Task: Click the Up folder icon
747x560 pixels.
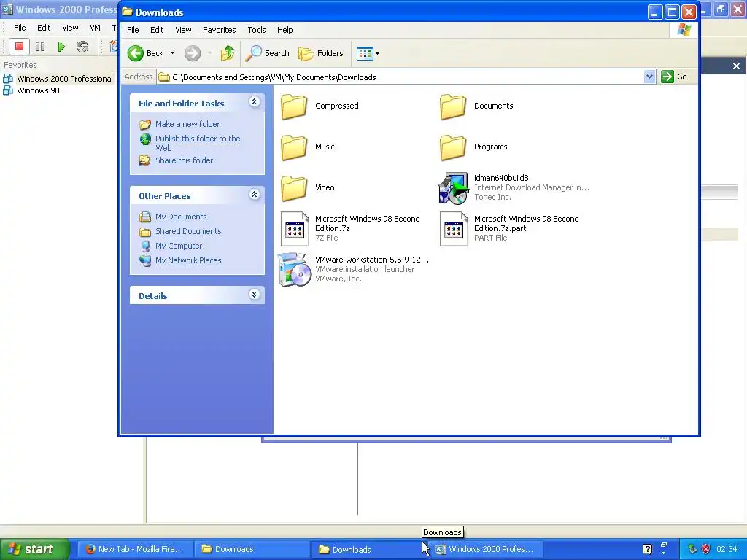Action: coord(228,53)
